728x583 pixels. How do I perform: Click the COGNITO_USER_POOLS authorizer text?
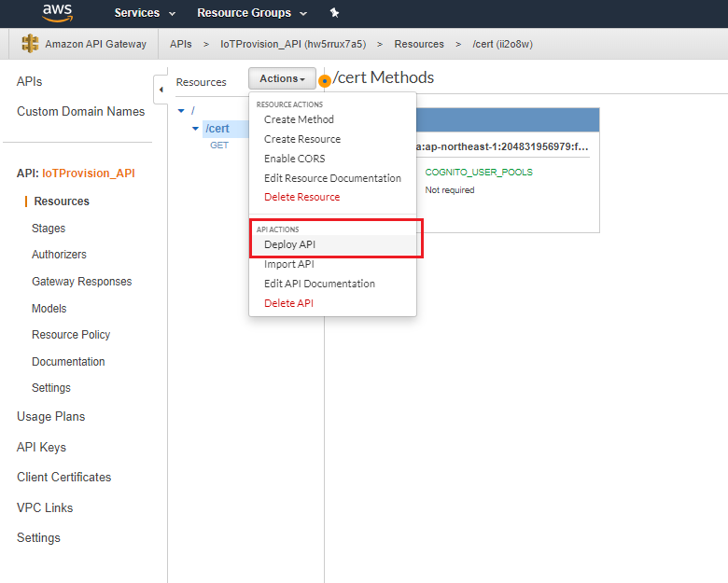(x=479, y=173)
